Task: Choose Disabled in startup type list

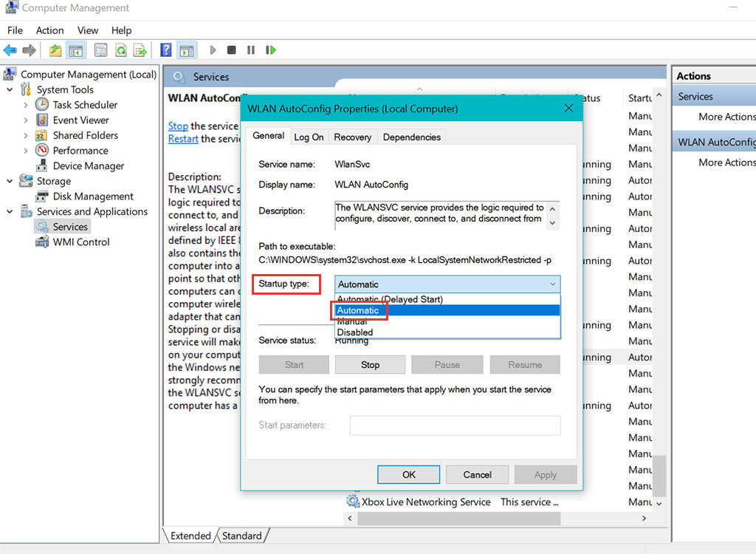Action: pos(447,332)
